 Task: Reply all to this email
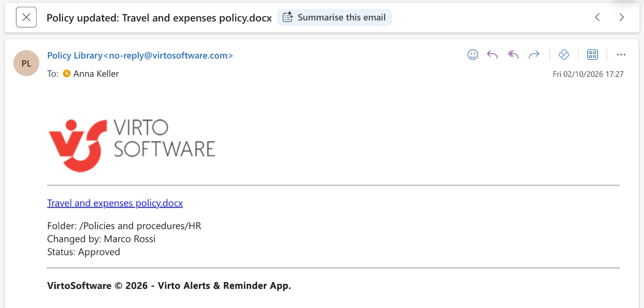[513, 55]
